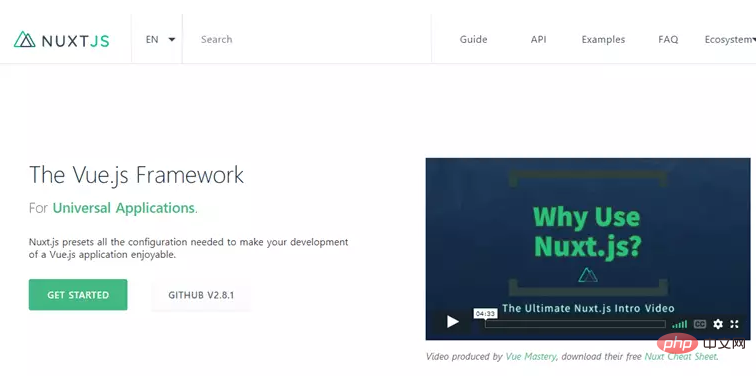The image size is (756, 376).
Task: Click the NUXTJS wordmark text
Action: (x=76, y=40)
